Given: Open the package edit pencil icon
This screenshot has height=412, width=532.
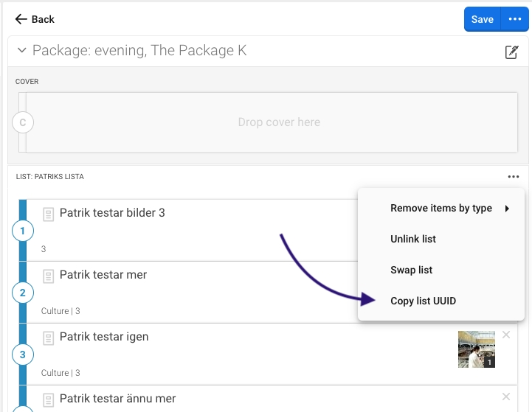Looking at the screenshot, I should coord(511,52).
